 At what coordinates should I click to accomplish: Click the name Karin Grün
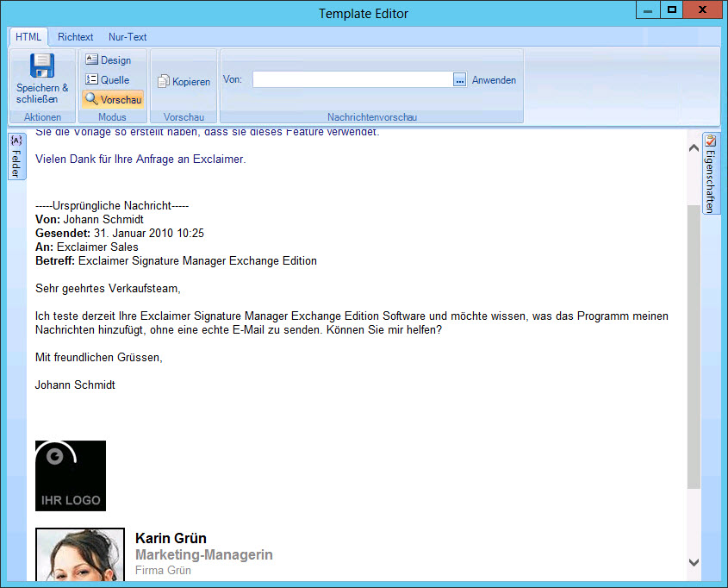point(171,538)
